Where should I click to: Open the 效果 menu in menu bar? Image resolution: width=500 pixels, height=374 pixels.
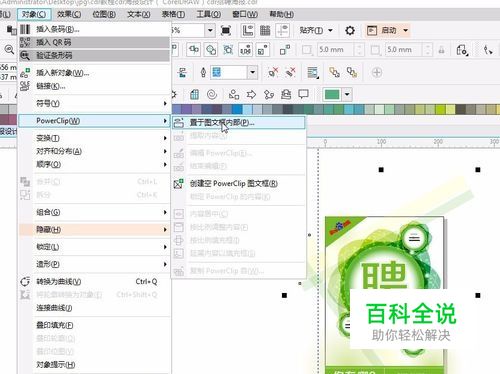(69, 14)
